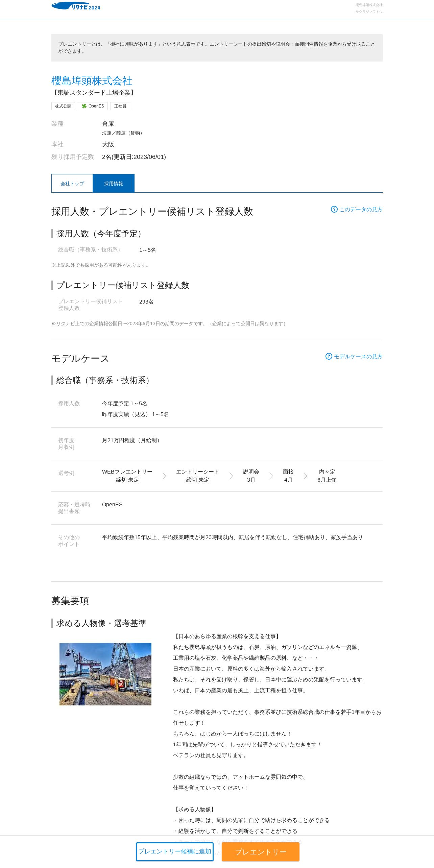Screen dimensions: 434x868
Task: Click the 293名 registered count value
Action: pos(146,302)
